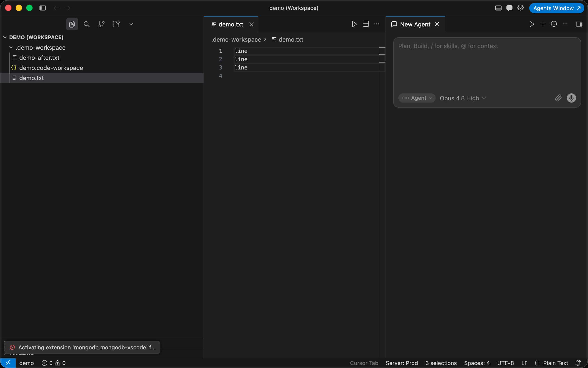Open chat history clock icon
This screenshot has width=588, height=368.
[554, 24]
